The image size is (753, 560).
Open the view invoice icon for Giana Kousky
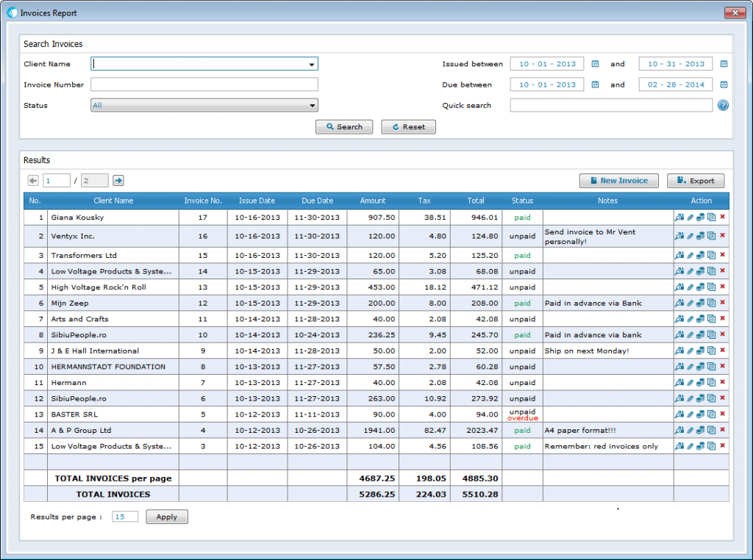pos(679,217)
